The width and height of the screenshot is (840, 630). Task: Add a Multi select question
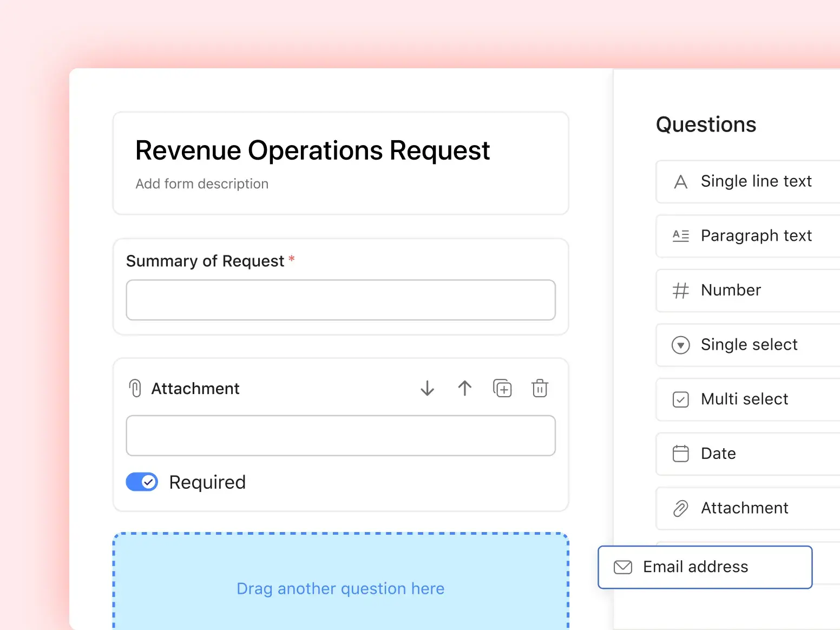click(748, 399)
